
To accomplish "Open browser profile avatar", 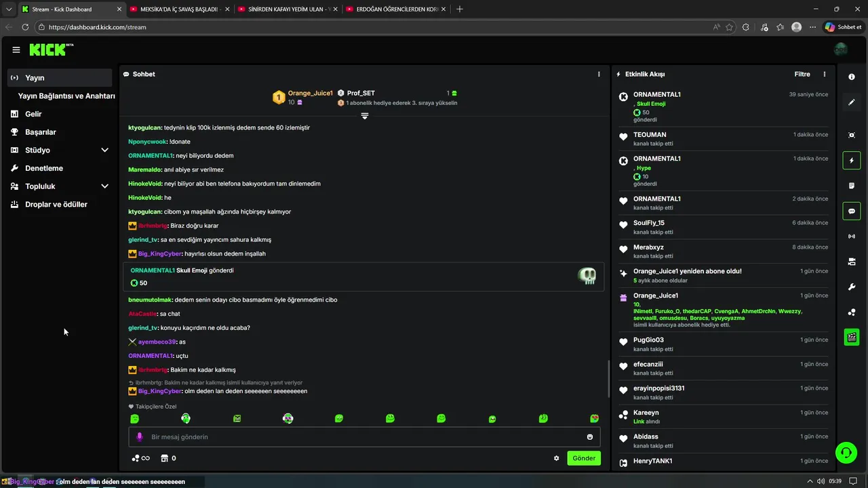I will point(797,27).
